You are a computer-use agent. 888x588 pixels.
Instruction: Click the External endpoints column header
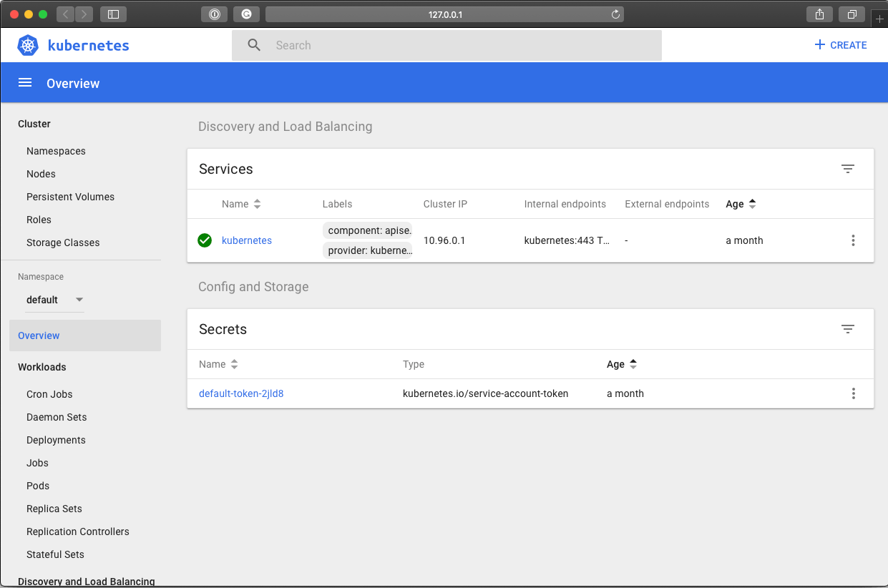click(667, 204)
